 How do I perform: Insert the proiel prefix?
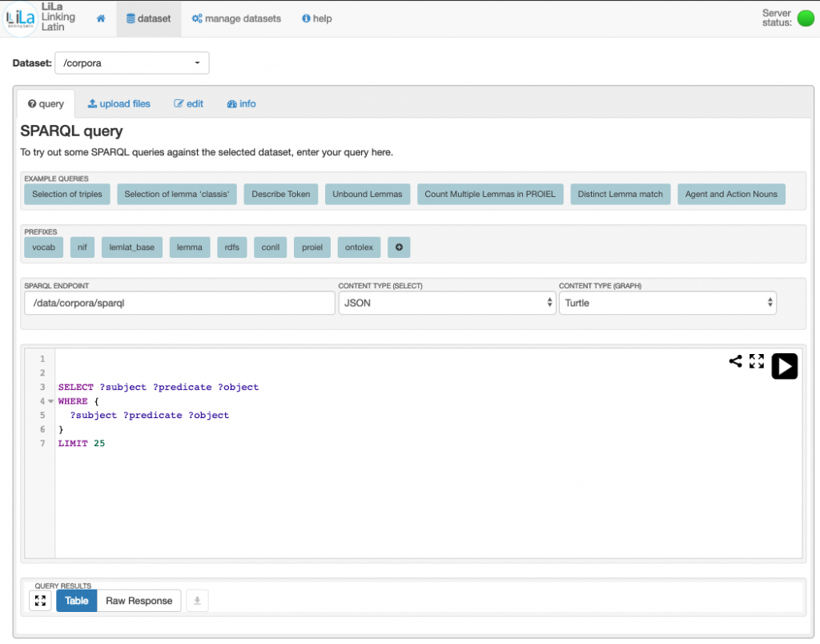coord(312,248)
